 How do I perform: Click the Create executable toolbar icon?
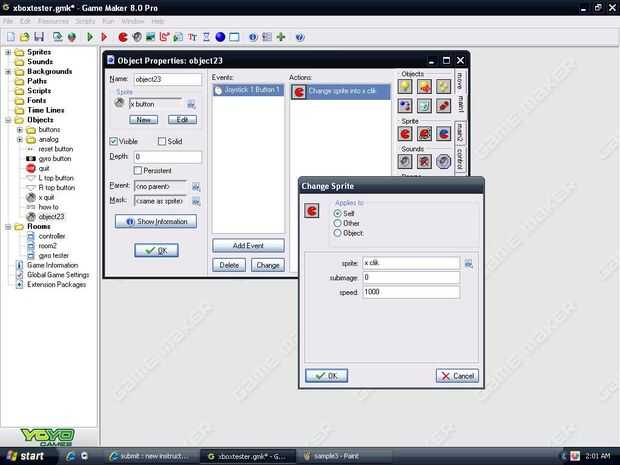[x=58, y=37]
